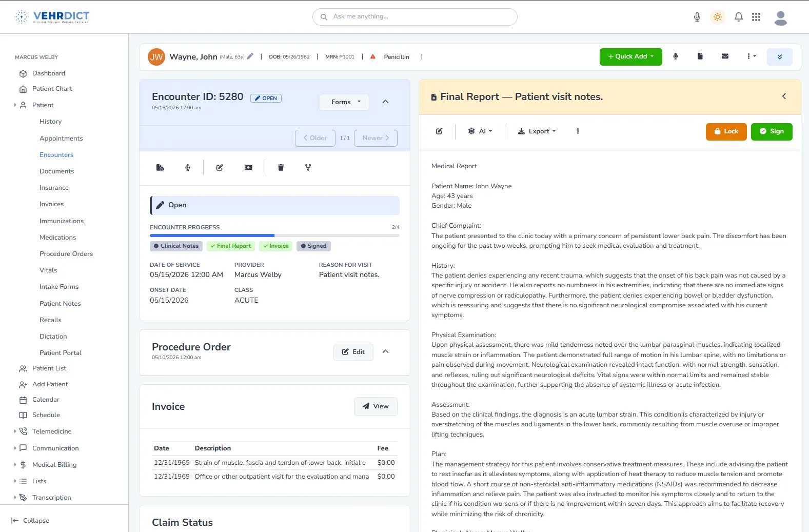The width and height of the screenshot is (809, 532).
Task: Open the user profile avatar
Action: click(x=781, y=17)
